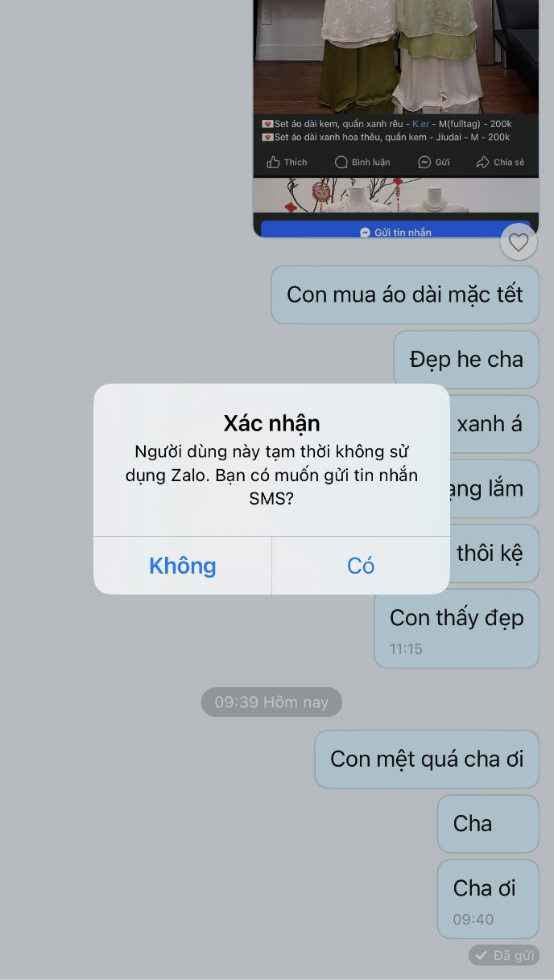Tap the Gửi messenger icon in the post
Viewport: 554px width, 980px height.
pos(424,163)
